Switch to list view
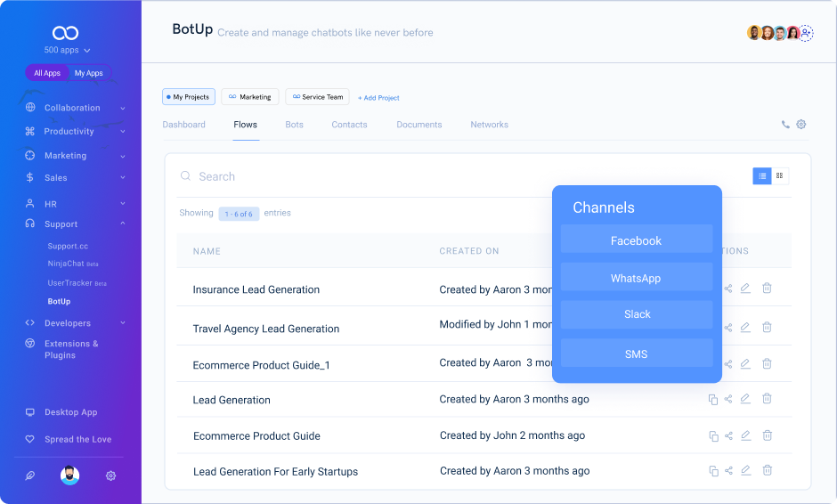 (762, 176)
